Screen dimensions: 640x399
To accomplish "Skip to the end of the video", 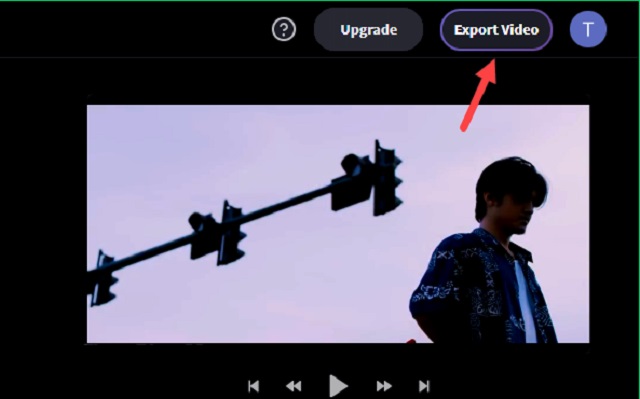I will click(424, 386).
